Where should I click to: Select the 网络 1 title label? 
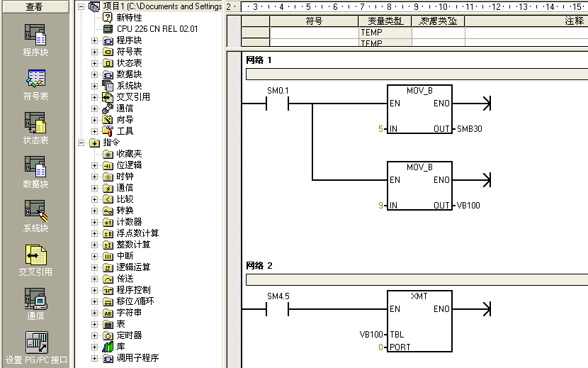pos(259,60)
